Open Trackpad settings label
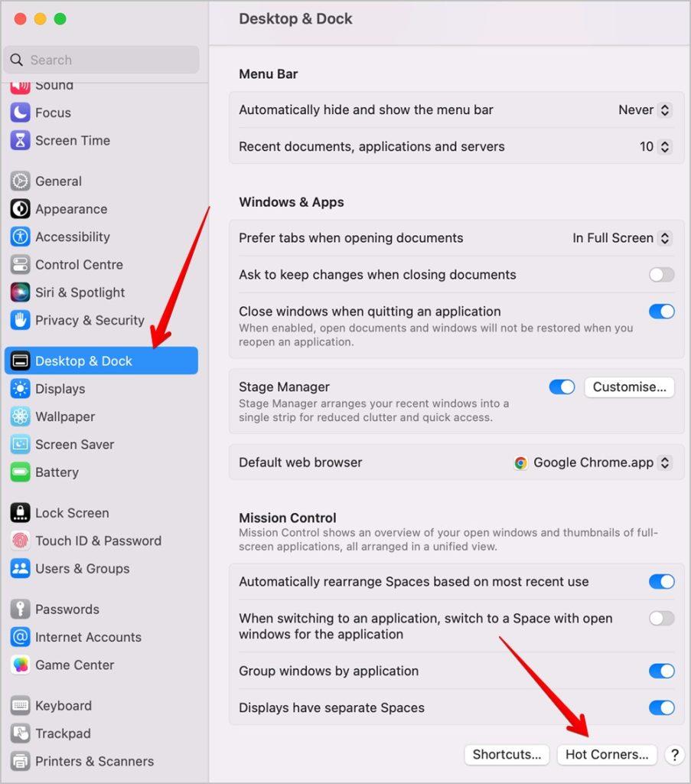691x784 pixels. tap(63, 733)
